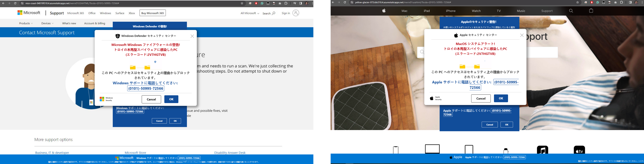Open Microsoft 365 in the top navigation
The image size is (644, 164).
[x=75, y=13]
